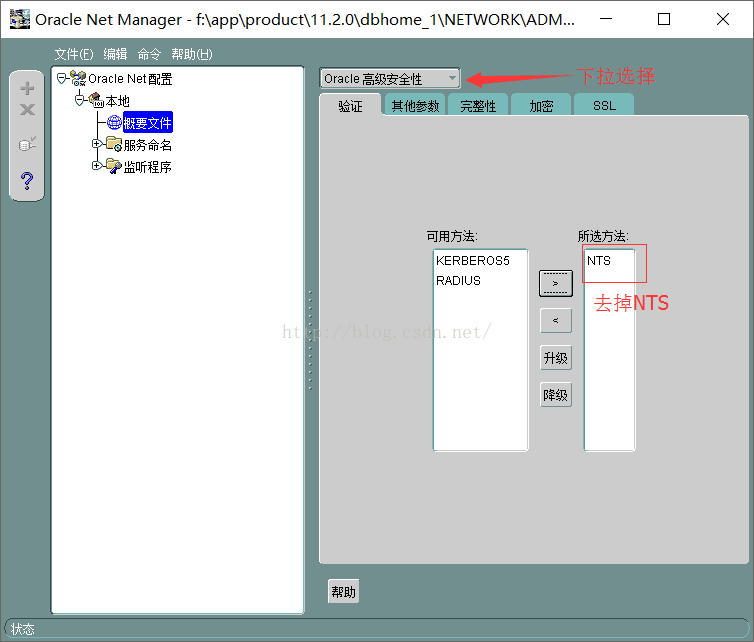Click the question mark help icon
This screenshot has height=642, width=754.
(27, 181)
